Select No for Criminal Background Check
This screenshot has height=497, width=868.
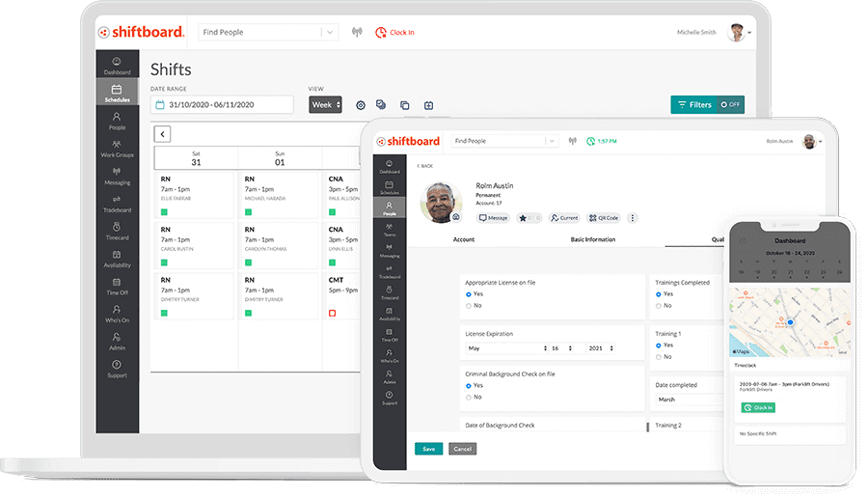point(469,398)
